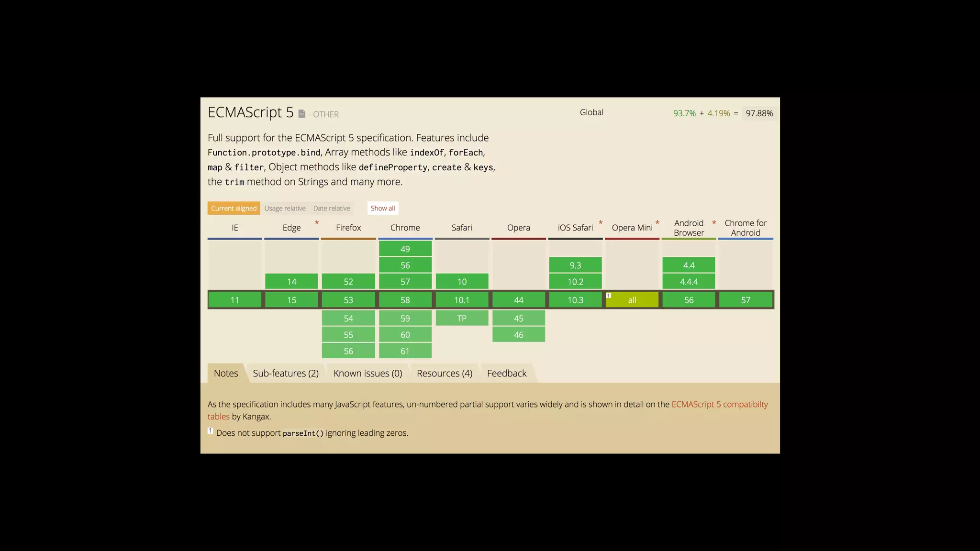Click the Chrome 58 current version cell
Screen dimensions: 980x551
pos(405,300)
